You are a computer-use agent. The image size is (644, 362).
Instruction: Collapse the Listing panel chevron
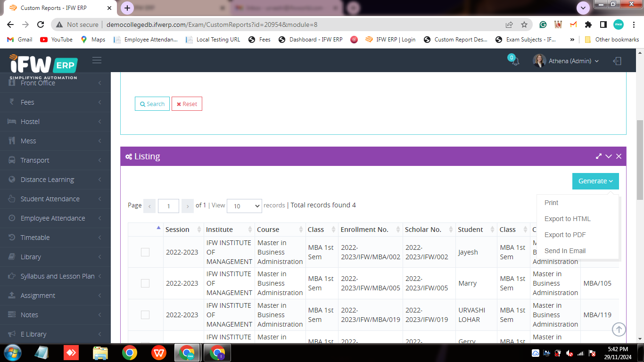[x=609, y=156]
